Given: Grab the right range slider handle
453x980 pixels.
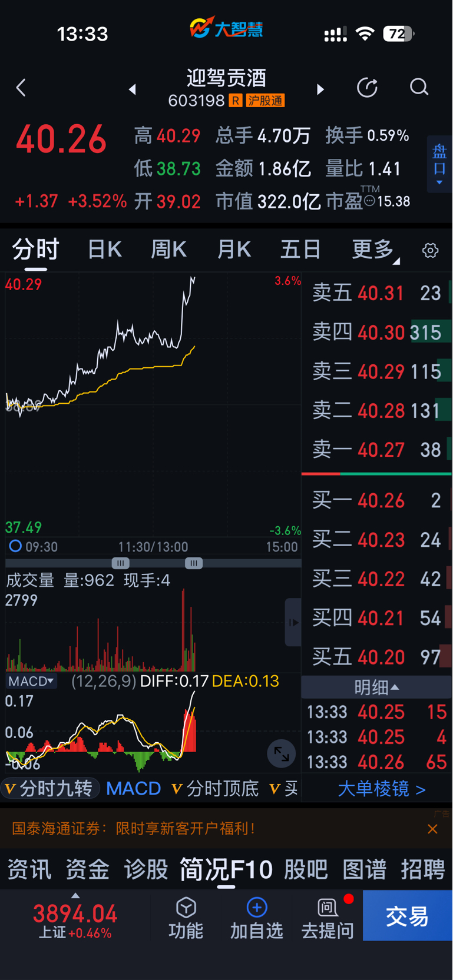Looking at the screenshot, I should tap(194, 563).
